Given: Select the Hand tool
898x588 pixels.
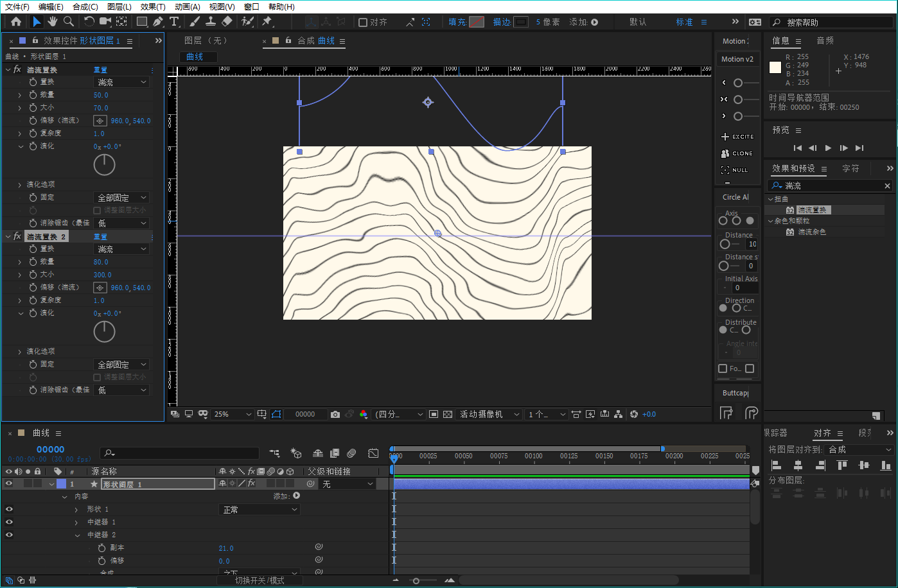Looking at the screenshot, I should tap(53, 22).
